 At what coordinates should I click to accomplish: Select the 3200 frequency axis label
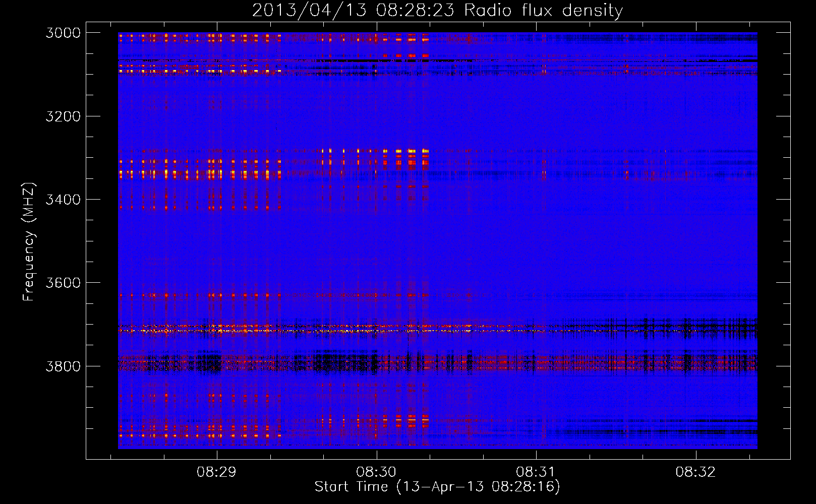coord(63,116)
